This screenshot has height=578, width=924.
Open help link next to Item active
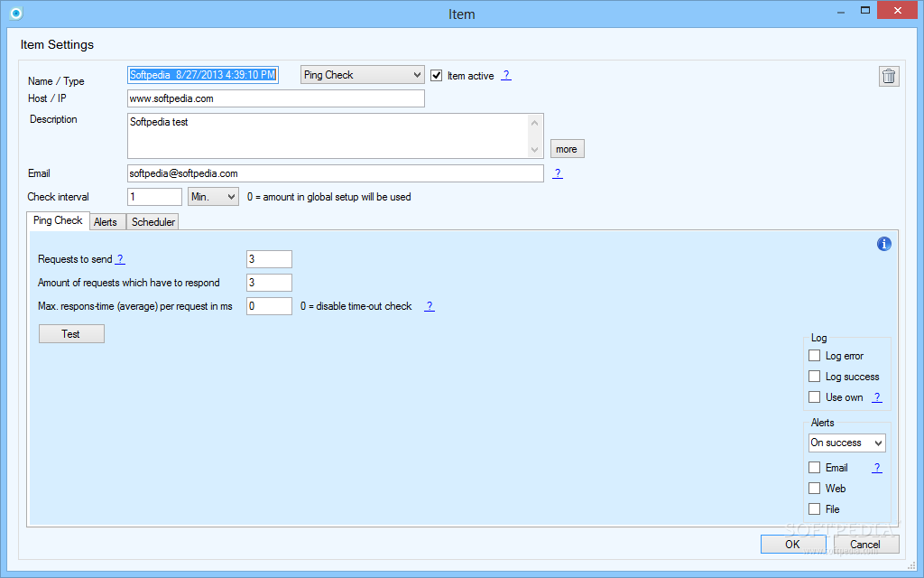[506, 75]
